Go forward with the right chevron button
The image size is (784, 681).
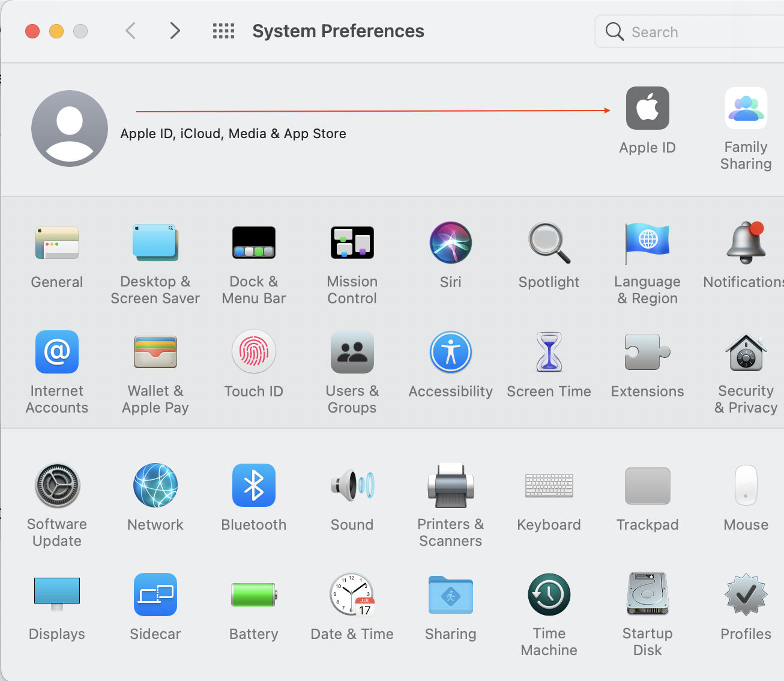[x=175, y=31]
